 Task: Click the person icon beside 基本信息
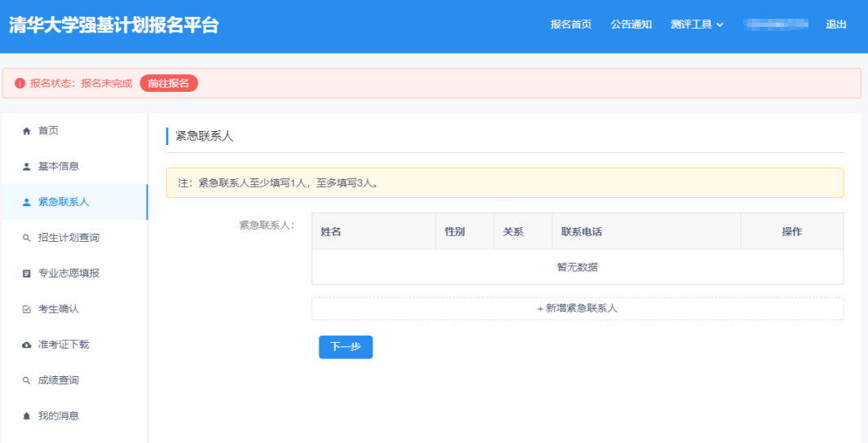26,167
